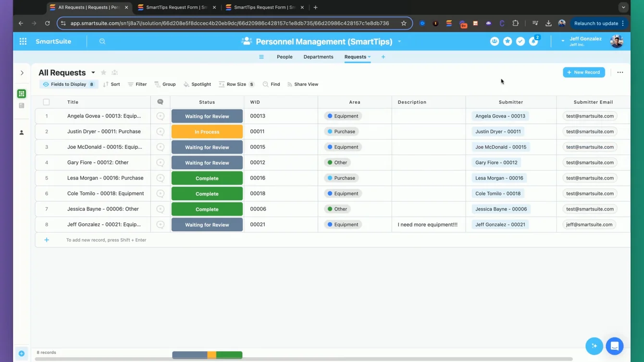
Task: Toggle the select-all checkbox in header row
Action: 46,102
